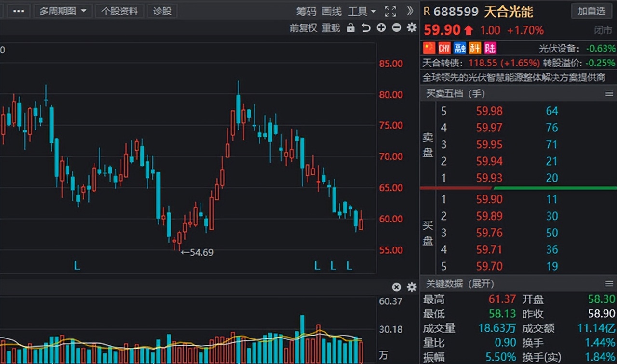Image resolution: width=617 pixels, height=364 pixels.
Task: Click the 最低 value 58.13
Action: pyautogui.click(x=502, y=314)
